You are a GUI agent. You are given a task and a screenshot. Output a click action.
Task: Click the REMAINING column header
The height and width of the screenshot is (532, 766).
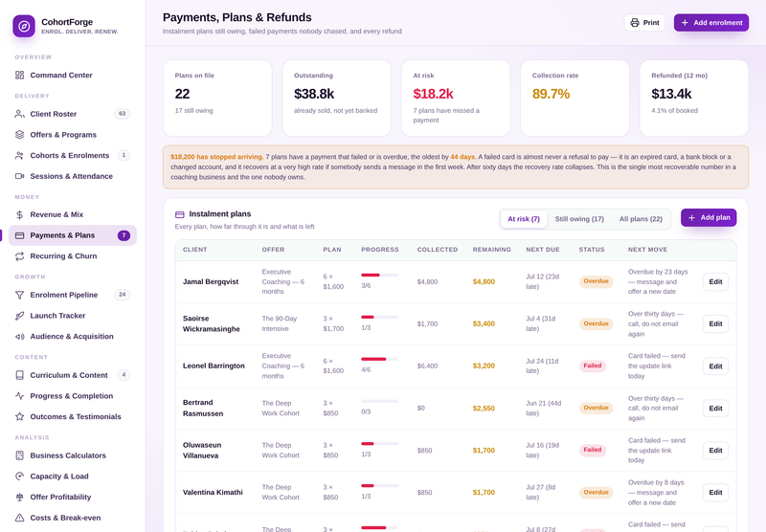[x=491, y=250]
